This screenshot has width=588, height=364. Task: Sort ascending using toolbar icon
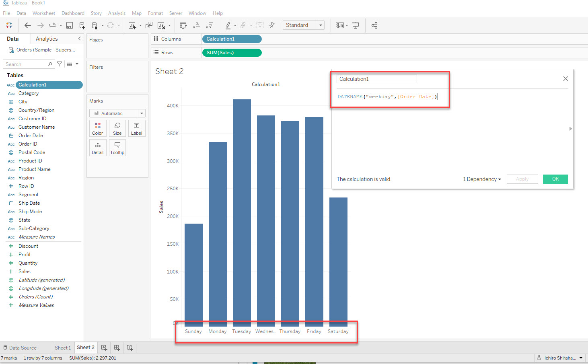(196, 25)
